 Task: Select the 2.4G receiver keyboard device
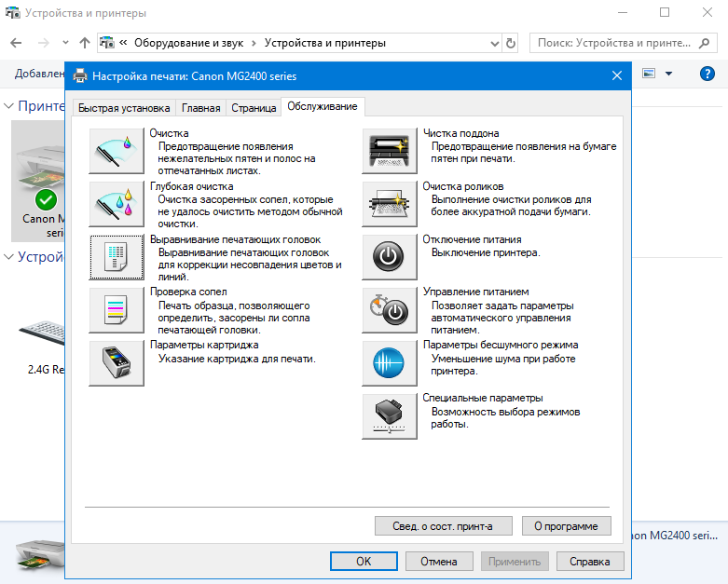coord(42,346)
